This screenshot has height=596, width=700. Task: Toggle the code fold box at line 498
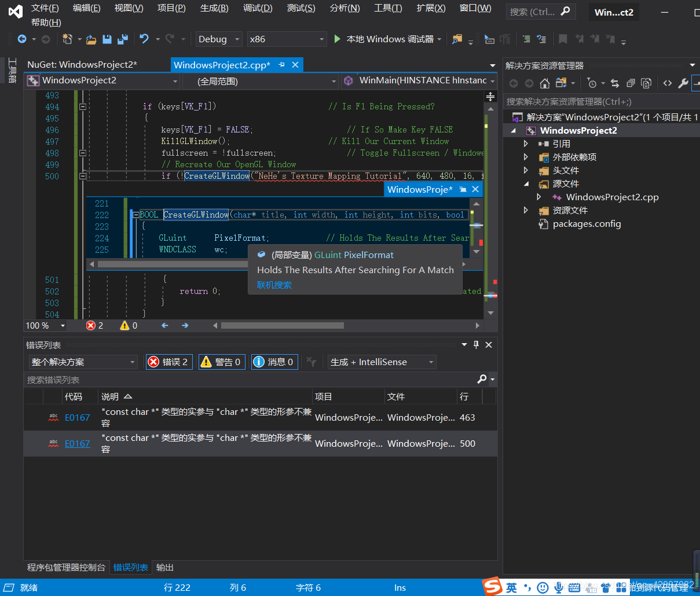(x=82, y=153)
